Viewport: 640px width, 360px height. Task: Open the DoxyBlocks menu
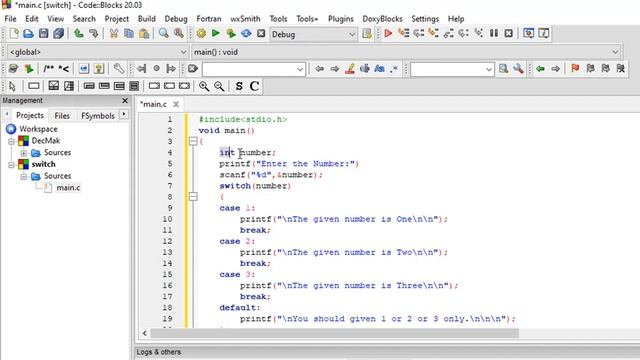point(382,19)
